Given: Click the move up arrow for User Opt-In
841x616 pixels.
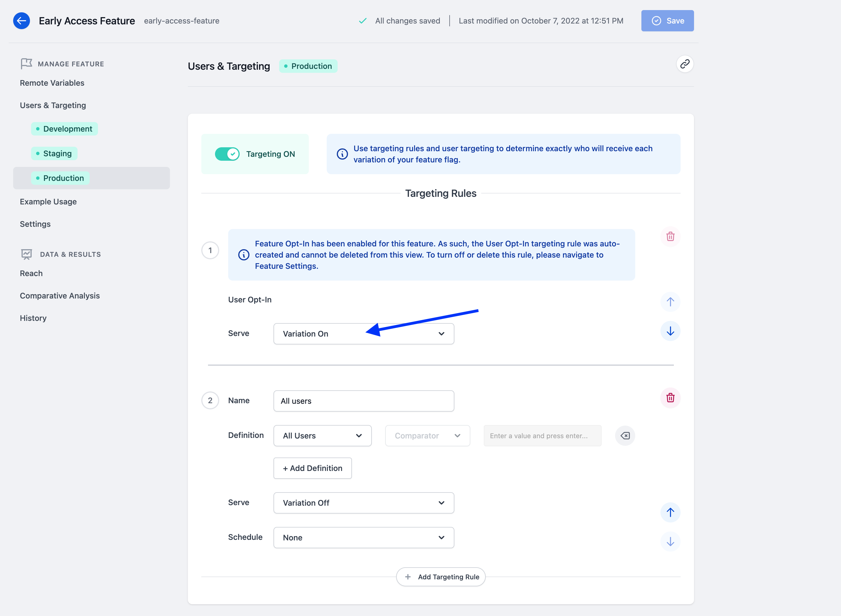Looking at the screenshot, I should pos(670,302).
